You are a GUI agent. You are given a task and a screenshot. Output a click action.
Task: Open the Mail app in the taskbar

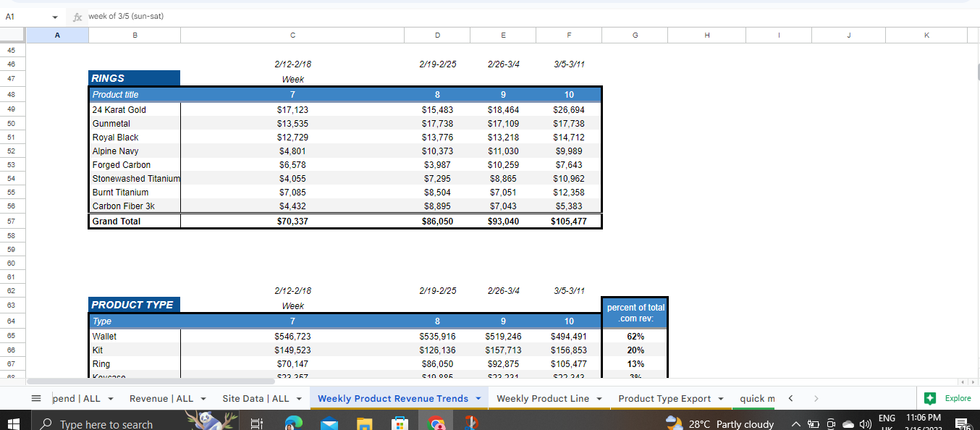click(329, 423)
